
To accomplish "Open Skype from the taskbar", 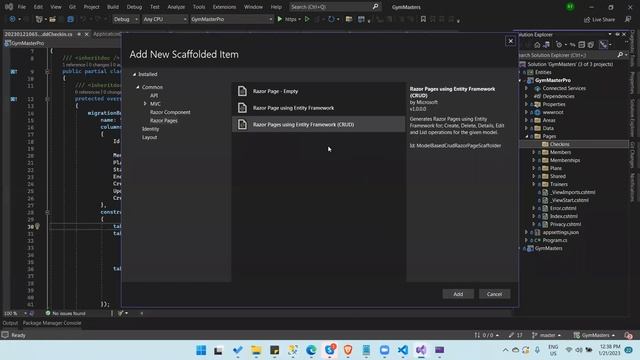I will (x=330, y=350).
